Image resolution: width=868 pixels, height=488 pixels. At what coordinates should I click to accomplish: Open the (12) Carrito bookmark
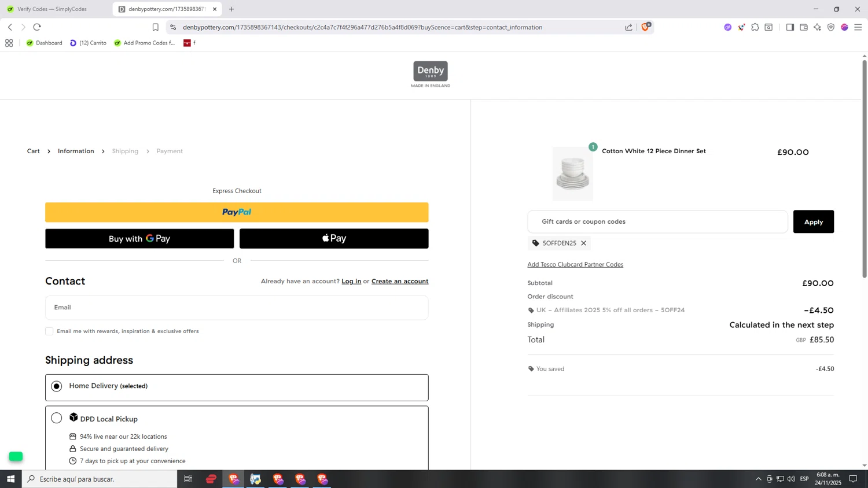(88, 43)
